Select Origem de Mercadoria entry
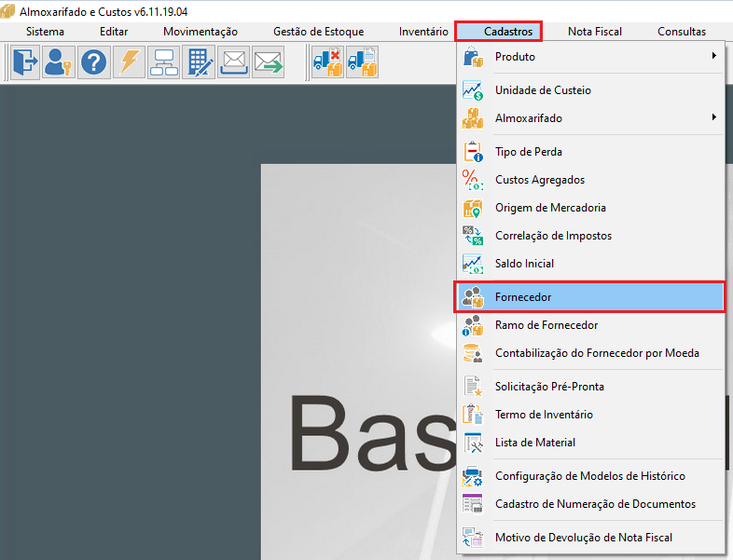 (590, 208)
